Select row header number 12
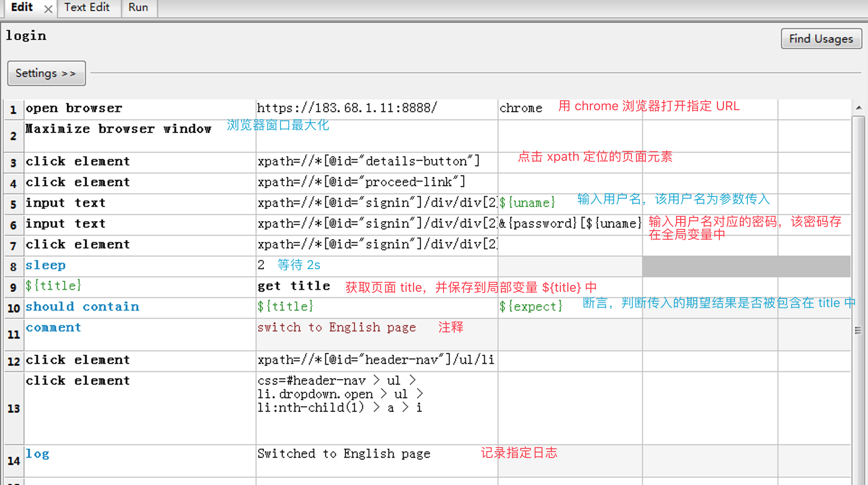 coord(14,361)
